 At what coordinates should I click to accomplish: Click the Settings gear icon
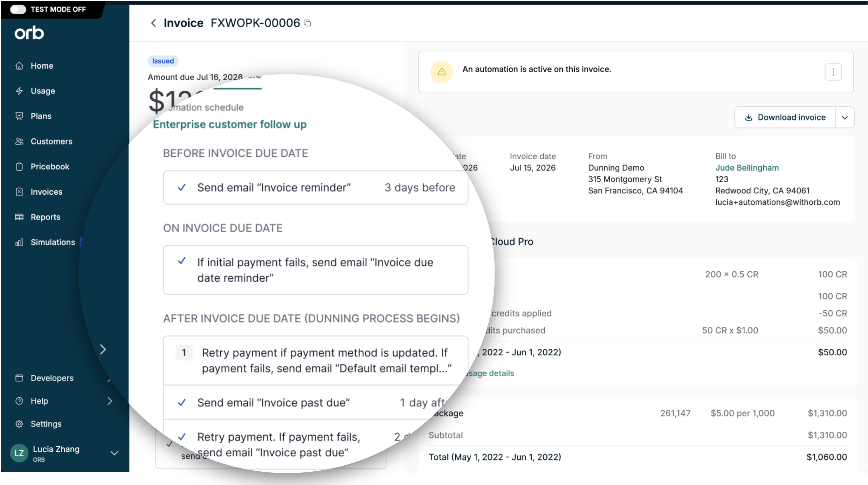(19, 424)
